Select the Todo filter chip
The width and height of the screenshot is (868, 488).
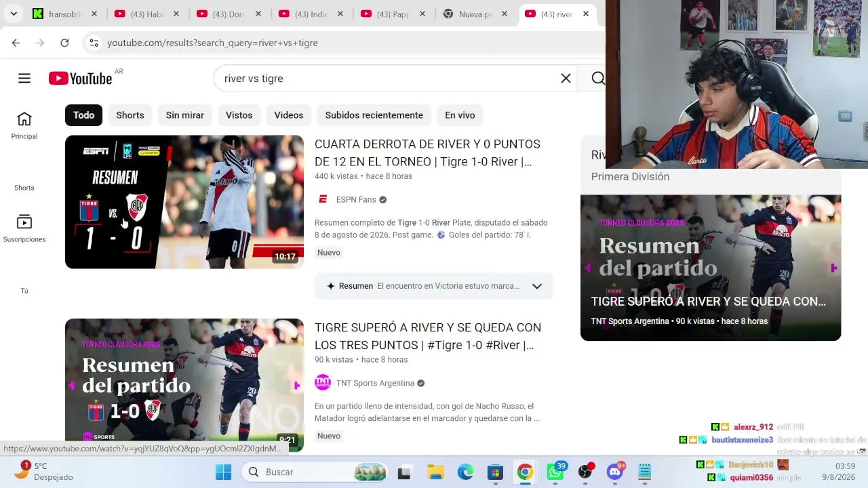[83, 115]
